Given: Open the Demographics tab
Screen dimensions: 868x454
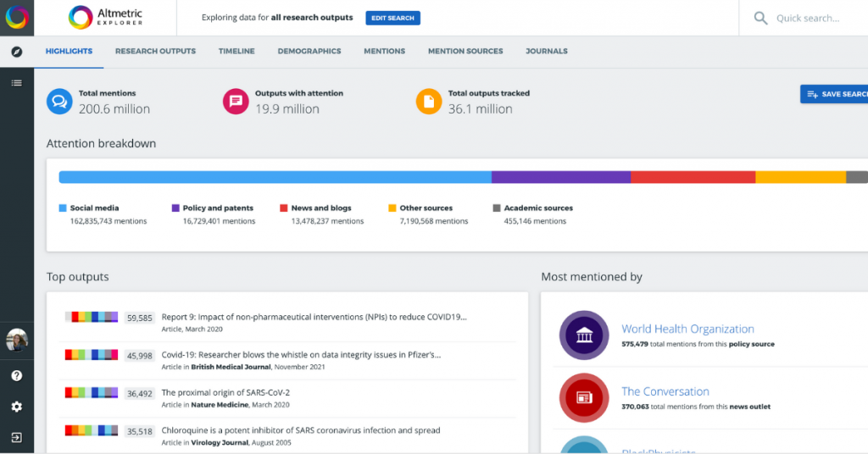Looking at the screenshot, I should pyautogui.click(x=309, y=52).
